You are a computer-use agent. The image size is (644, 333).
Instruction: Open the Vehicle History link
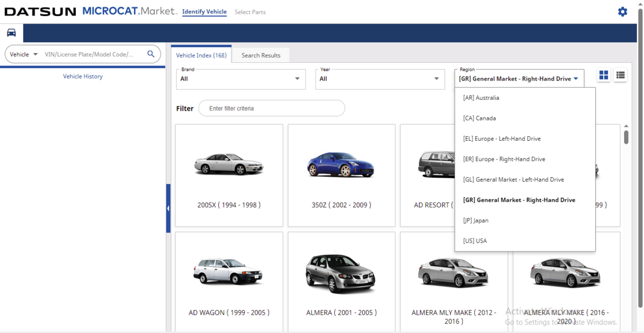[x=83, y=76]
